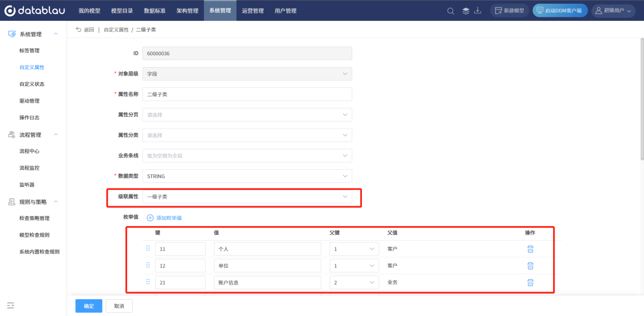Screen dimensions: 644x316
Task: Open the 我的模型 tab
Action: point(89,11)
